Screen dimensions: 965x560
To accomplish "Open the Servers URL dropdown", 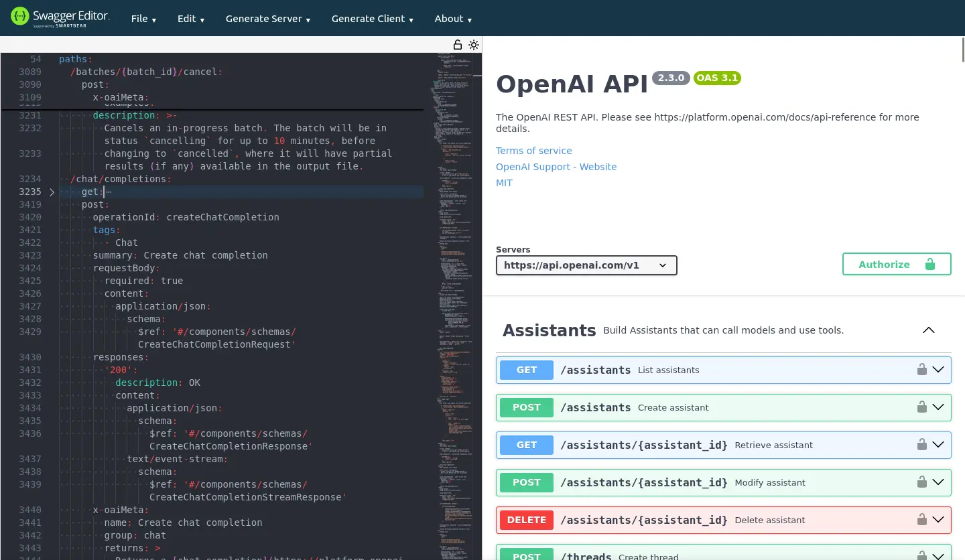I will [586, 265].
